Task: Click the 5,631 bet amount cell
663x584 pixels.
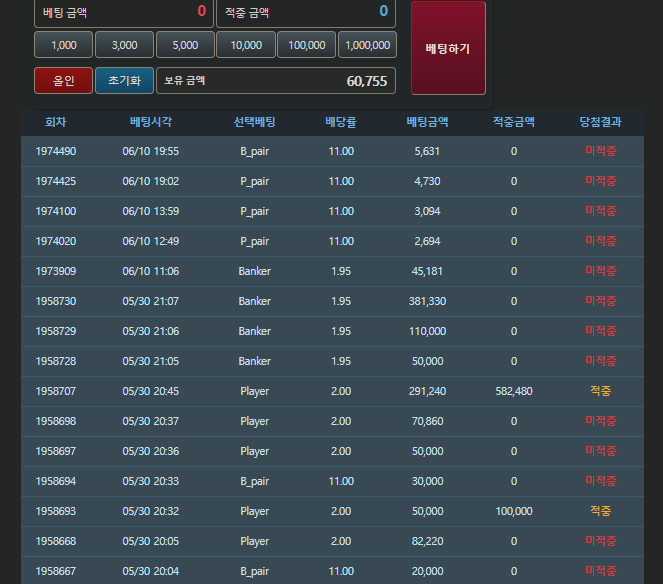Action: coord(427,151)
